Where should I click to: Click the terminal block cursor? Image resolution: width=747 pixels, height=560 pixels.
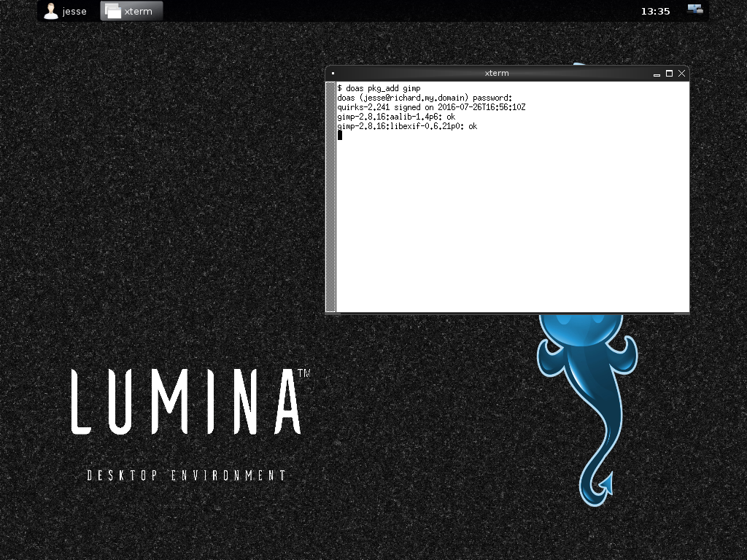tap(340, 135)
